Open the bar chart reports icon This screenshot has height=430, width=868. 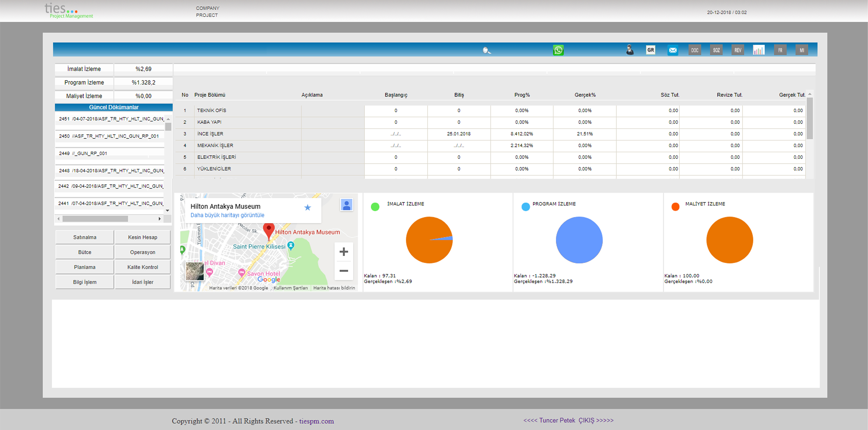pyautogui.click(x=759, y=50)
